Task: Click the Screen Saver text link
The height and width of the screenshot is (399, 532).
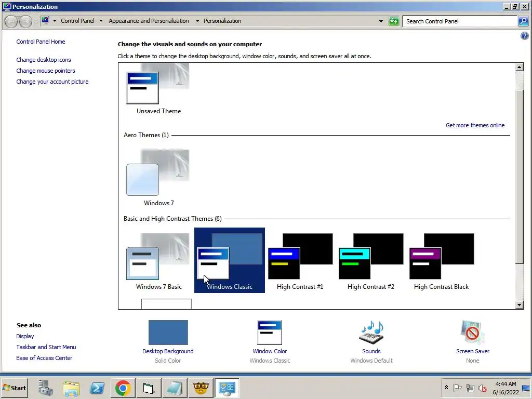Action: (x=473, y=351)
